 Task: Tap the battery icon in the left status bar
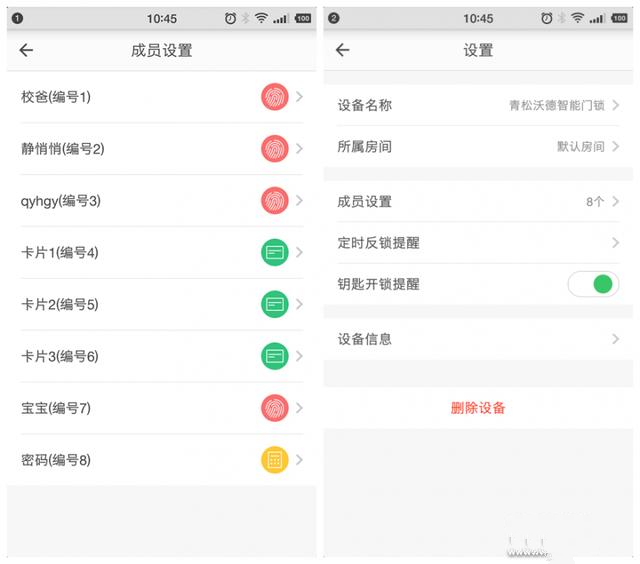[303, 19]
